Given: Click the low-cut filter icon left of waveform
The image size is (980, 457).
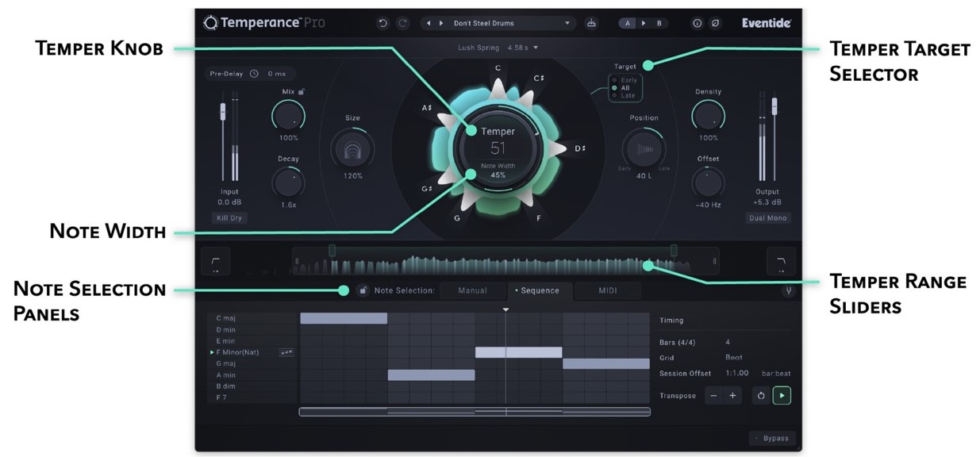Looking at the screenshot, I should point(216,261).
